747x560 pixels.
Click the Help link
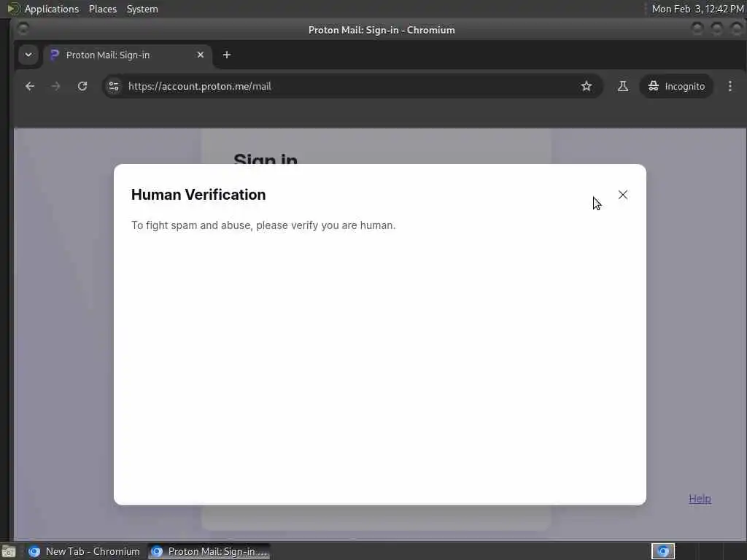tap(700, 499)
